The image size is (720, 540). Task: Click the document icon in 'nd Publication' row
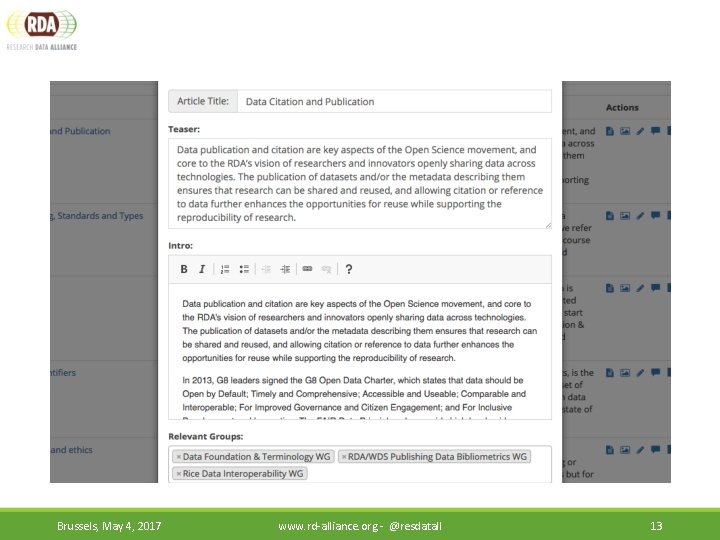tap(610, 131)
